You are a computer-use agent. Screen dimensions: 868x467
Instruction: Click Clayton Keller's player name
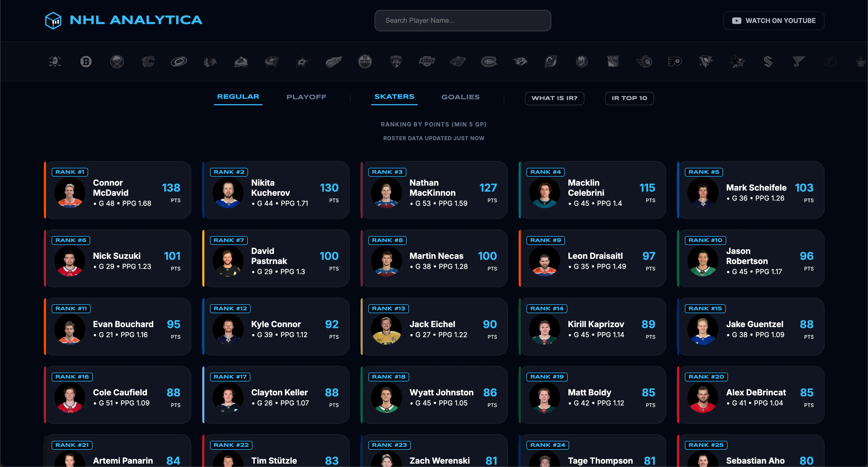(x=279, y=393)
